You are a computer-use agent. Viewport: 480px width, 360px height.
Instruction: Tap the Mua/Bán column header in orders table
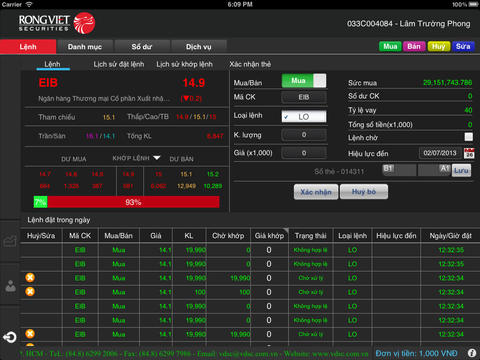pyautogui.click(x=119, y=236)
